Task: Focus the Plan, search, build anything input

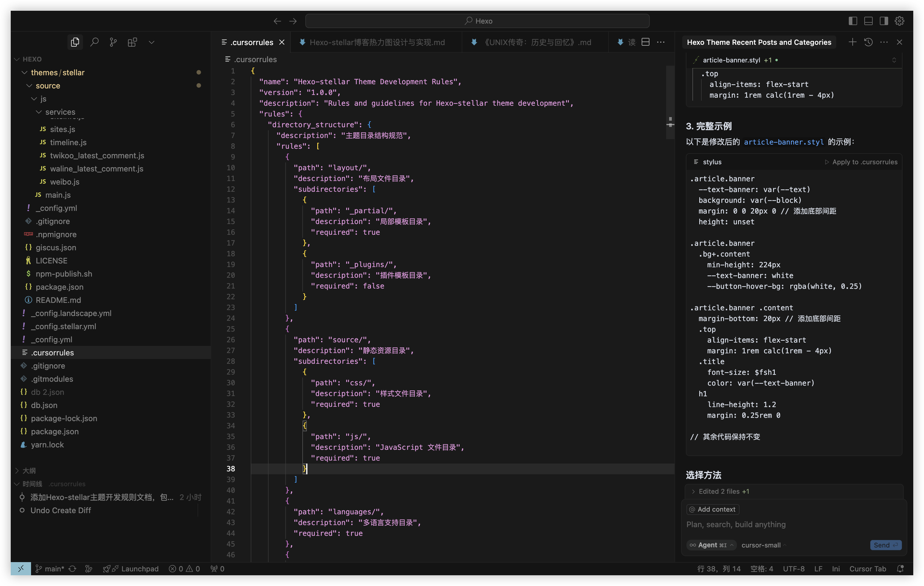Action: click(794, 524)
